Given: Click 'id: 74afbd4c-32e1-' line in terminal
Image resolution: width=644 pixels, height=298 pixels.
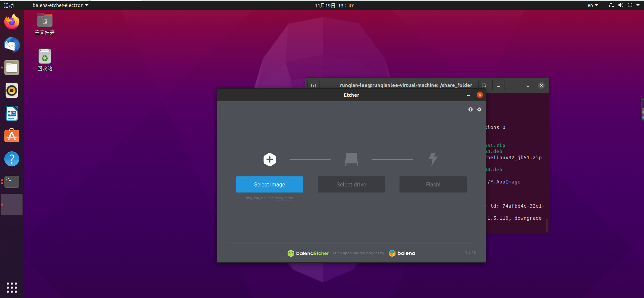Looking at the screenshot, I should pyautogui.click(x=517, y=206).
